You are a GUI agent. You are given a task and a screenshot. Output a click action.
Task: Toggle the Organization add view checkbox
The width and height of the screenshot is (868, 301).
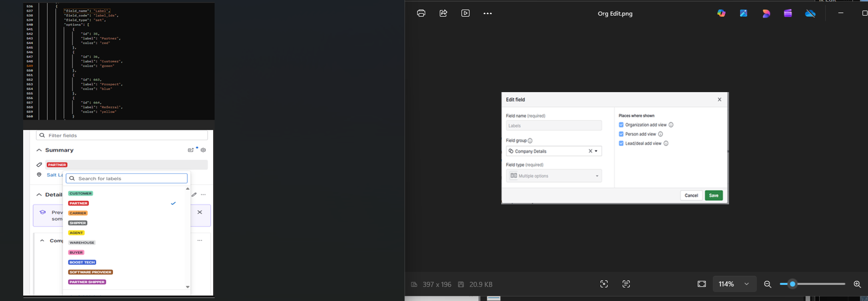621,125
